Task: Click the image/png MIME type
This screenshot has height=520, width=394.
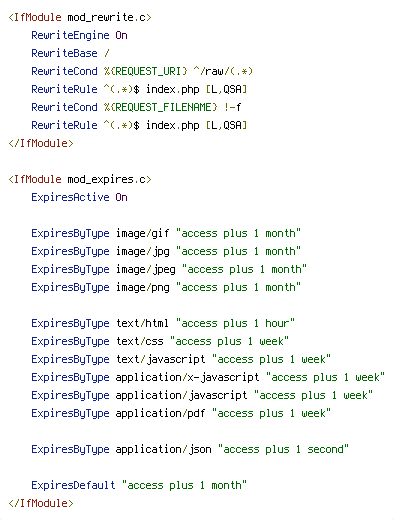Action: (x=143, y=287)
